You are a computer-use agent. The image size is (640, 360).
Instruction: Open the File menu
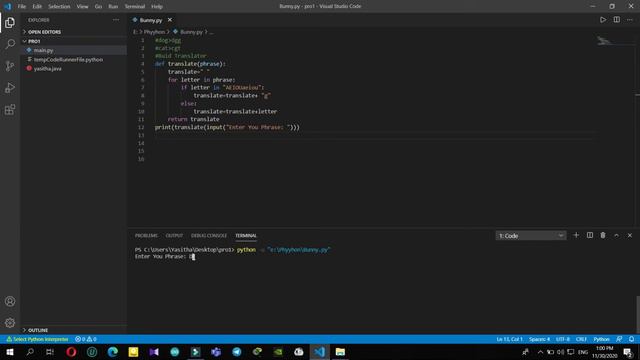point(22,7)
